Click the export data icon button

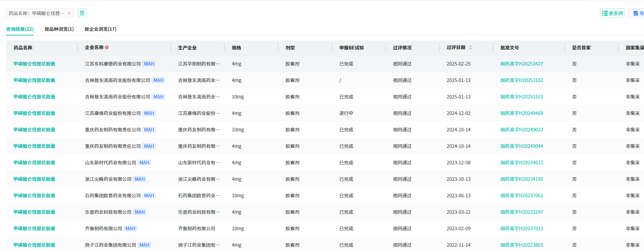pyautogui.click(x=637, y=13)
